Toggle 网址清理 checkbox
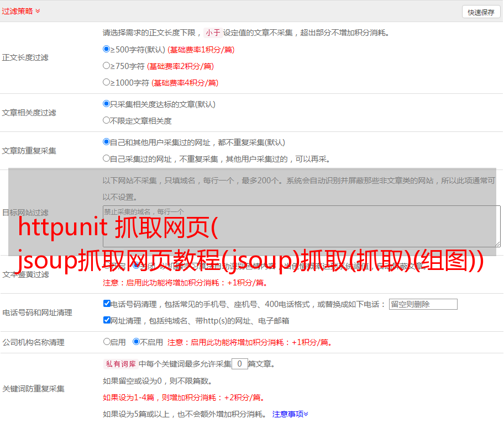This screenshot has height=424, width=504. click(107, 320)
